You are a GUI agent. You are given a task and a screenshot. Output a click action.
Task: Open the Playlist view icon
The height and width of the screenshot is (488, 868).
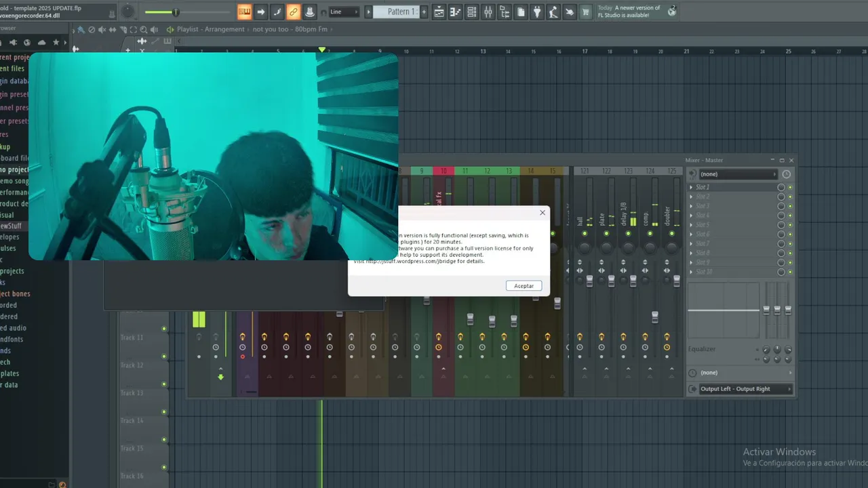(x=439, y=12)
